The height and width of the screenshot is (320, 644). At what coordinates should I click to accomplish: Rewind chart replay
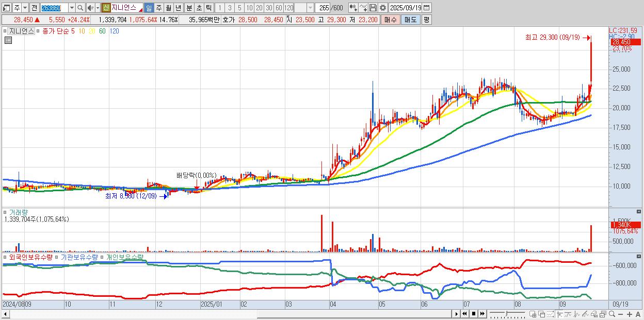coord(464,314)
